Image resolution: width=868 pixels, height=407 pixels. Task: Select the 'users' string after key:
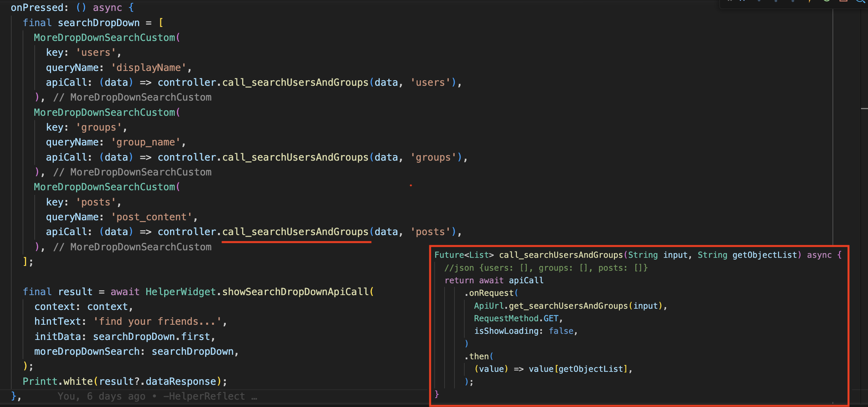[x=96, y=52]
